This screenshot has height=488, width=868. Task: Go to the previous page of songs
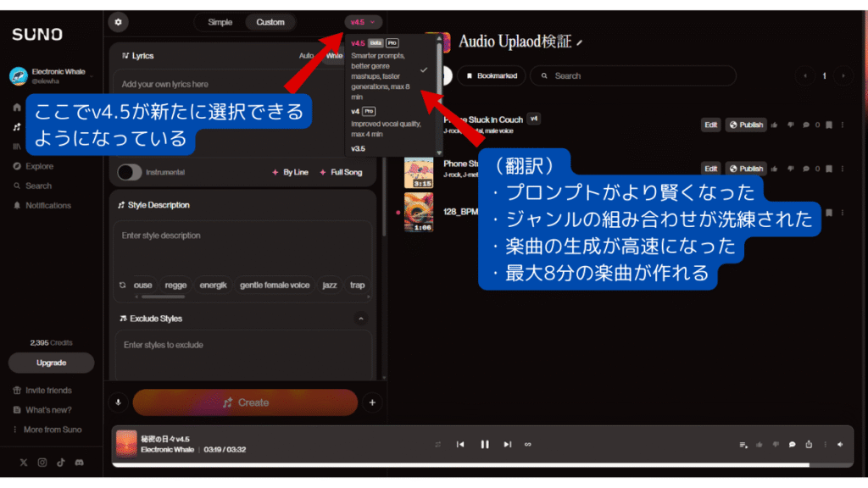tap(805, 75)
